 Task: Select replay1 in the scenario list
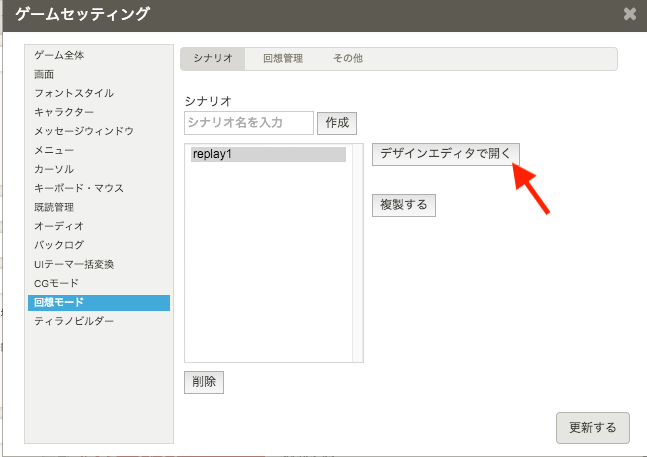pyautogui.click(x=268, y=155)
